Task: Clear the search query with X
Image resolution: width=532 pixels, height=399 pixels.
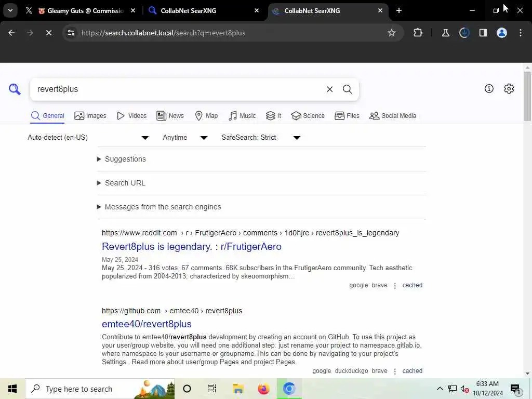Action: pos(329,89)
